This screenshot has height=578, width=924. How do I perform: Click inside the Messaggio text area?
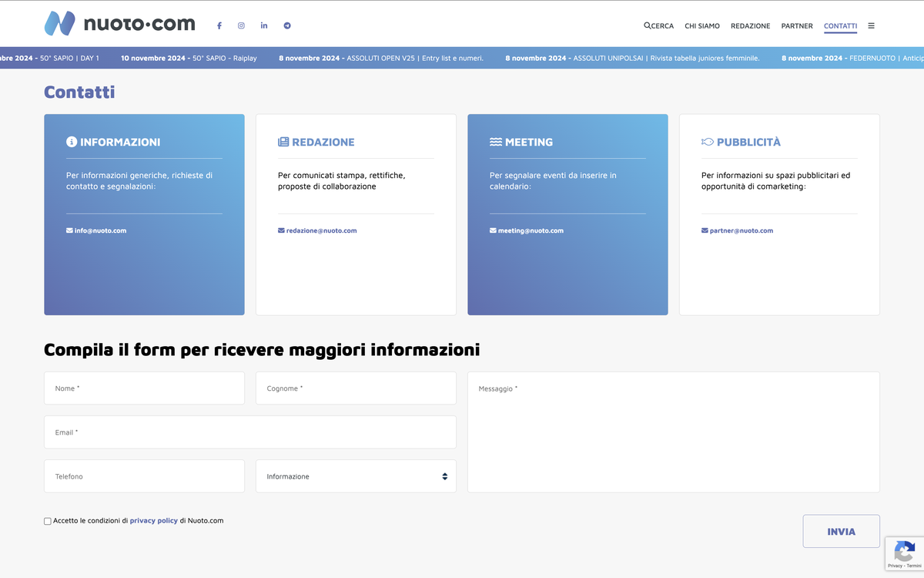(674, 432)
